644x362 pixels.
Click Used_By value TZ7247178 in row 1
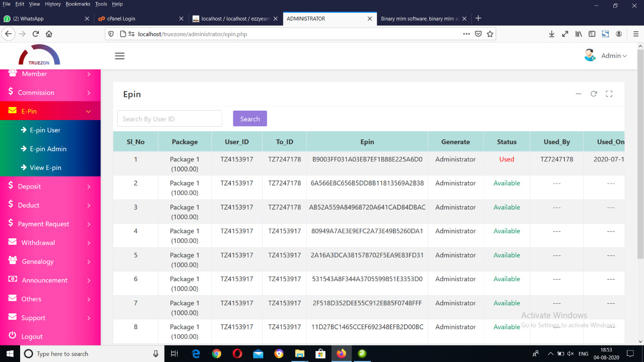pyautogui.click(x=557, y=159)
